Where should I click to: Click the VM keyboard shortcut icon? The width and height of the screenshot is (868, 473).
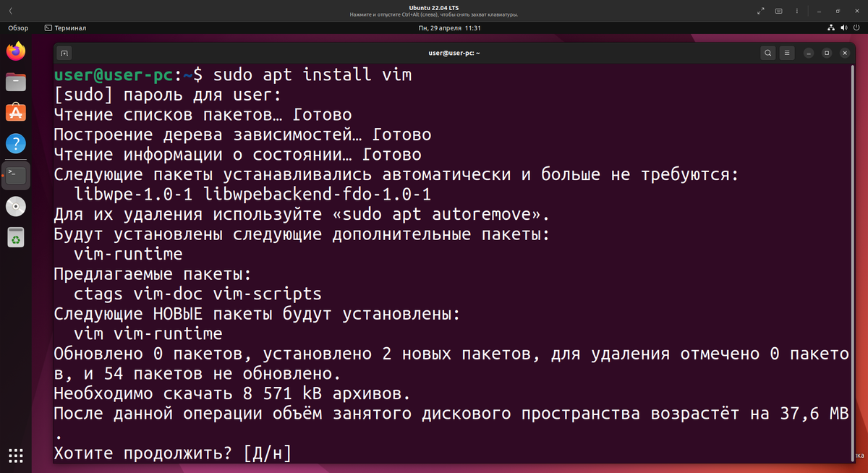click(x=779, y=11)
